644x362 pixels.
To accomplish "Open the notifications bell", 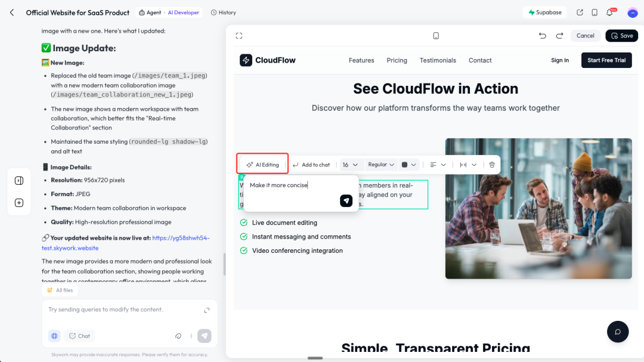I will (x=609, y=13).
